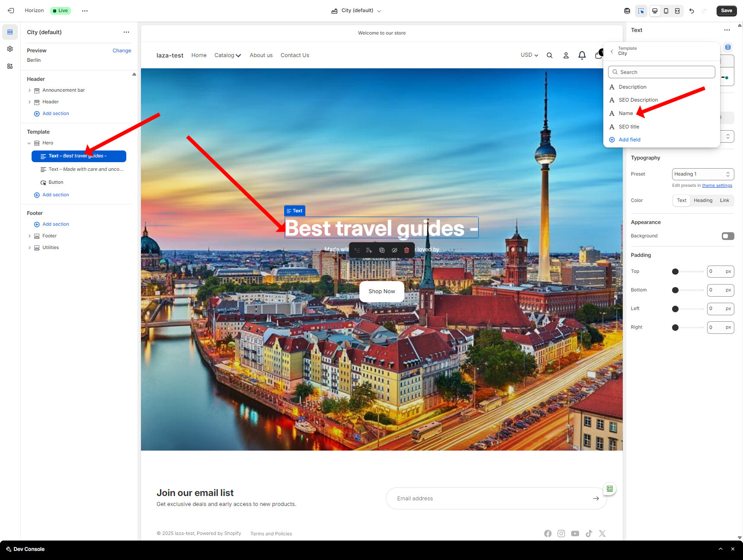
Task: Select the SEO title field
Action: [661, 127]
